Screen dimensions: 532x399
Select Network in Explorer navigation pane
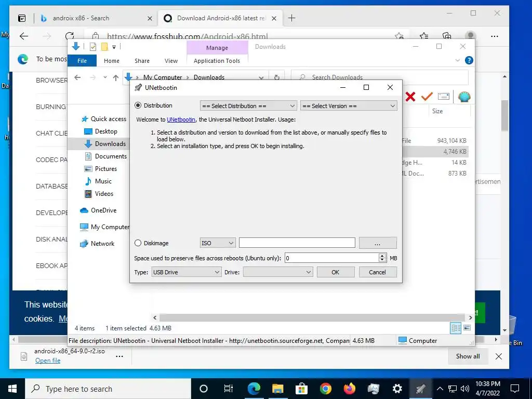(102, 244)
